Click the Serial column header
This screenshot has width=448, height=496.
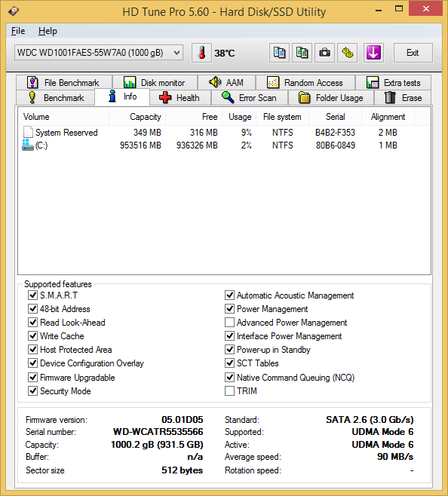tap(336, 117)
